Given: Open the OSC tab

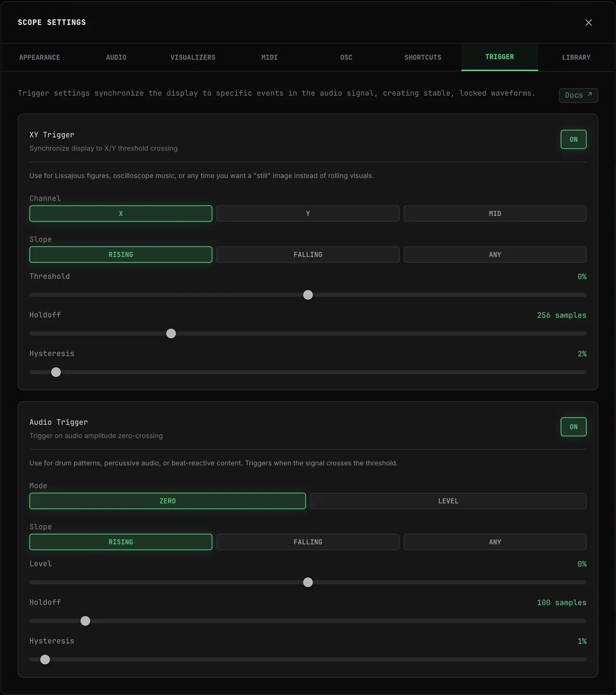Looking at the screenshot, I should 346,57.
